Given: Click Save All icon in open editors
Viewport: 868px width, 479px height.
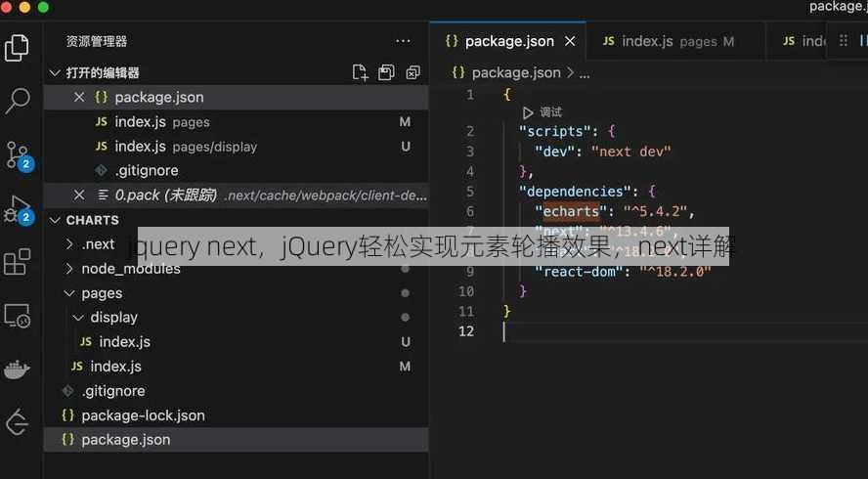Looking at the screenshot, I should (x=386, y=72).
